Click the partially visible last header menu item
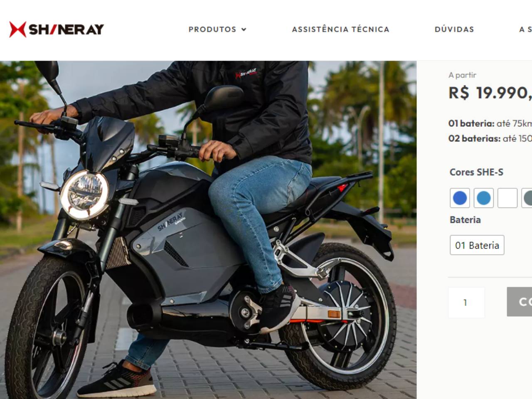This screenshot has height=399, width=532. (x=525, y=29)
